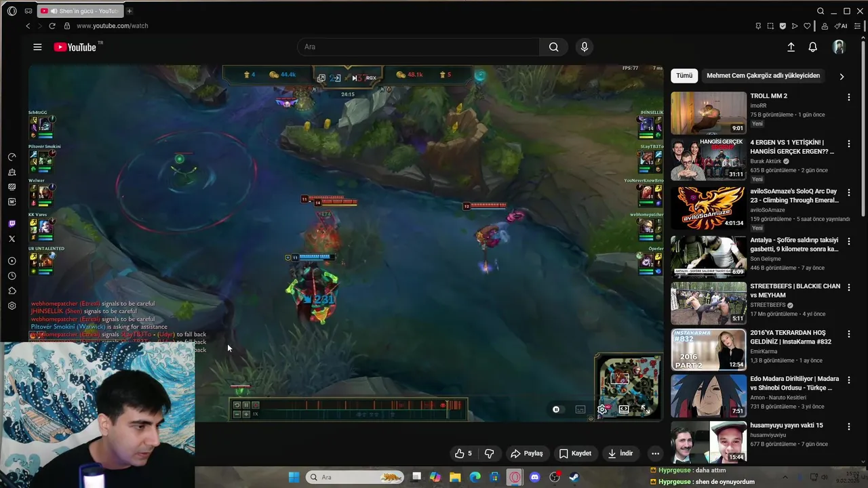Click the Kaydet save button
Image resolution: width=868 pixels, height=488 pixels.
point(575,453)
